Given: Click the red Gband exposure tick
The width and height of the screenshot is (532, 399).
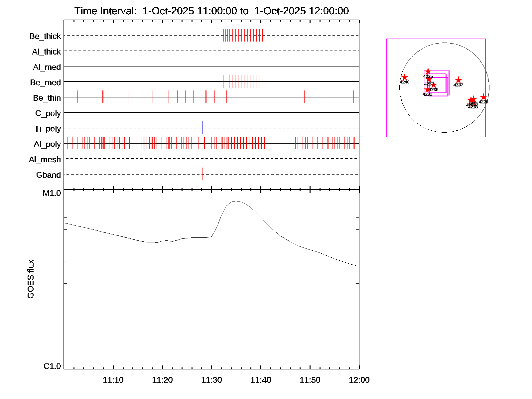Looking at the screenshot, I should (x=202, y=174).
